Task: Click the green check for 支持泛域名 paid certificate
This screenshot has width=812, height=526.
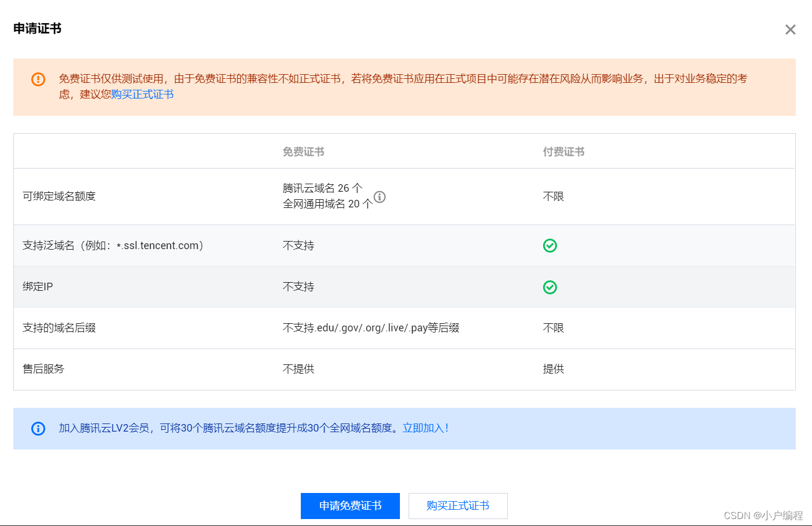Action: (x=549, y=246)
